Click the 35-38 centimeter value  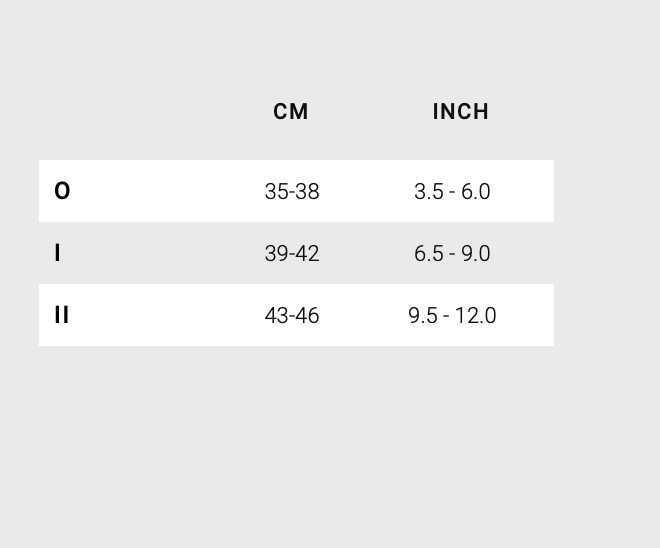pyautogui.click(x=292, y=192)
